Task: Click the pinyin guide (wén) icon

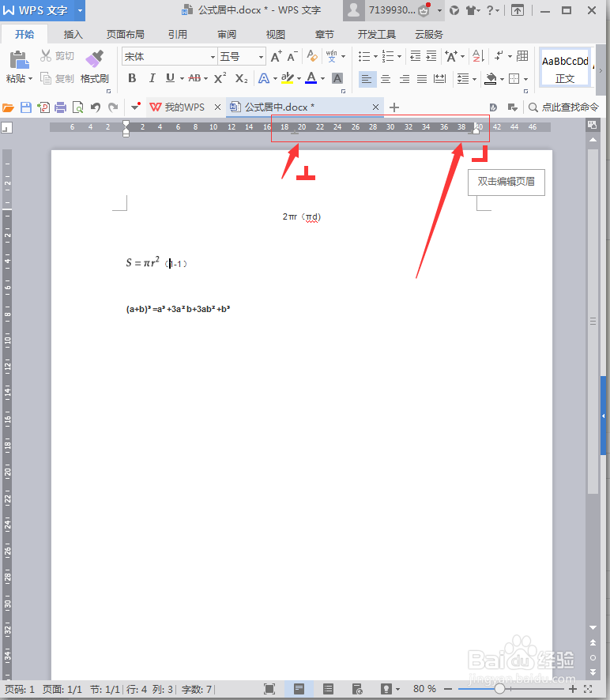Action: [x=331, y=56]
